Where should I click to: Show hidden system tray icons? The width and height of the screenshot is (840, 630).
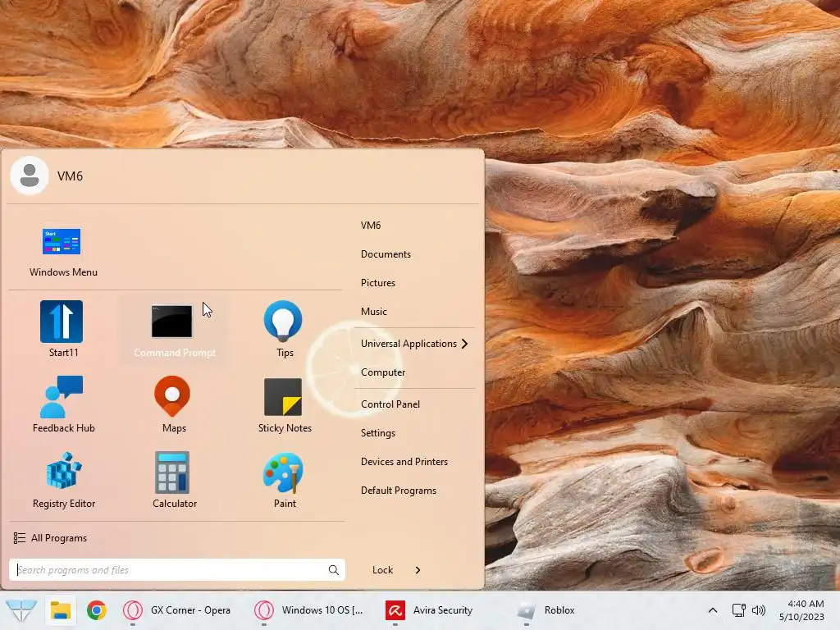713,610
